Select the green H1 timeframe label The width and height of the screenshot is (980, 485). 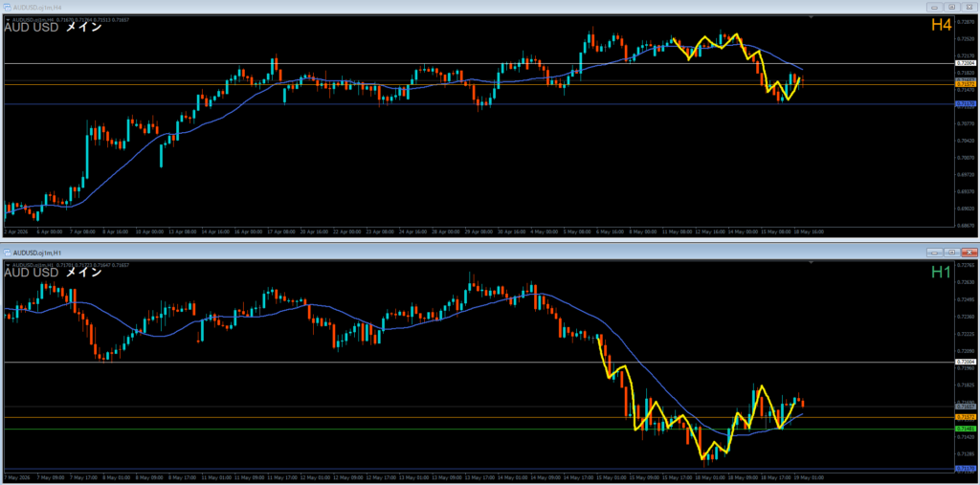coord(943,272)
